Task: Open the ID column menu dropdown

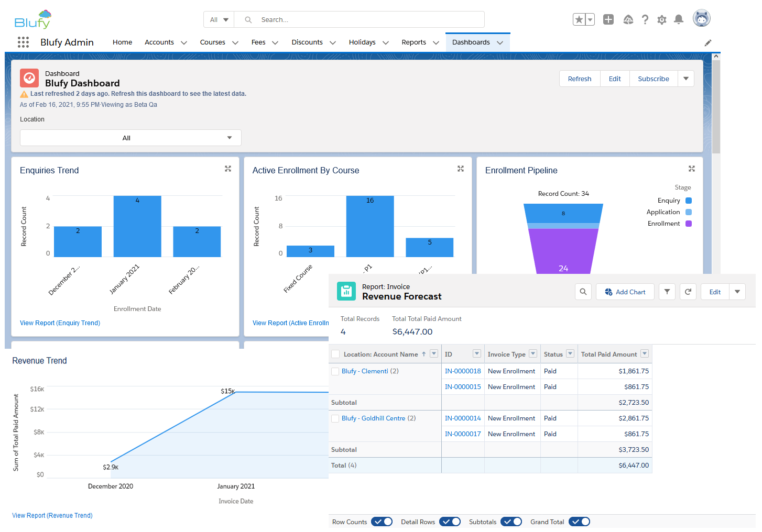Action: (477, 354)
